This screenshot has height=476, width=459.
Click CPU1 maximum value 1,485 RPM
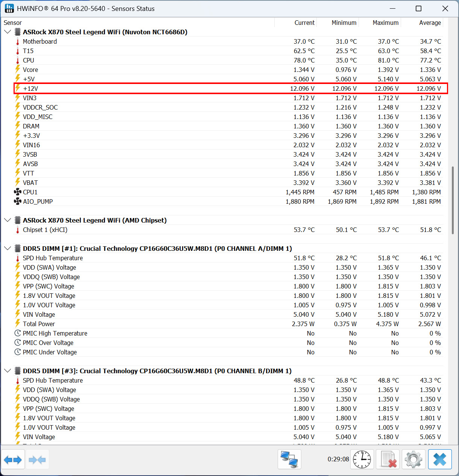[x=384, y=192]
